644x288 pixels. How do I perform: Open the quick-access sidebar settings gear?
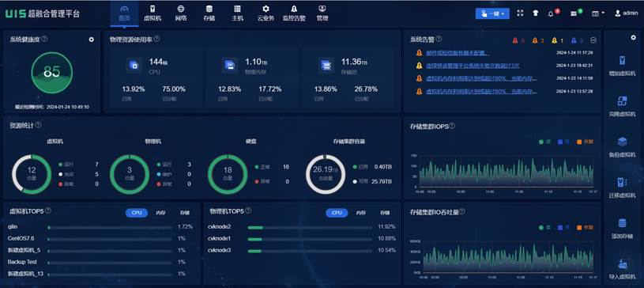click(x=633, y=38)
